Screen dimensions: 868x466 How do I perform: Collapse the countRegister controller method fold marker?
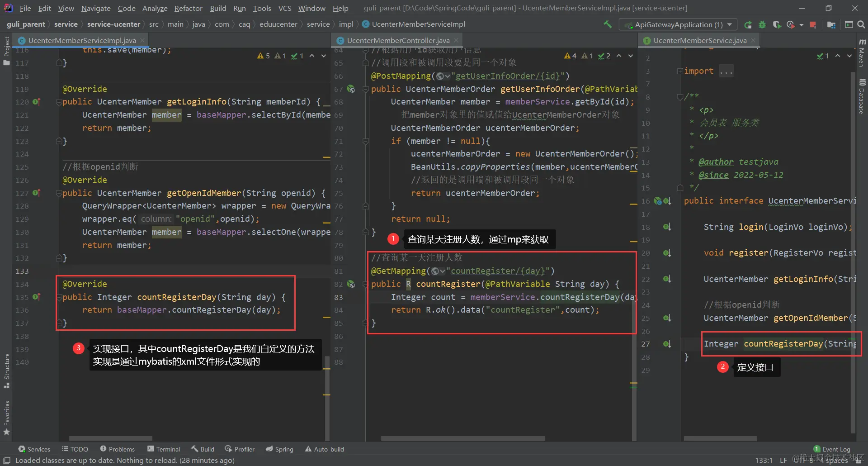point(365,285)
